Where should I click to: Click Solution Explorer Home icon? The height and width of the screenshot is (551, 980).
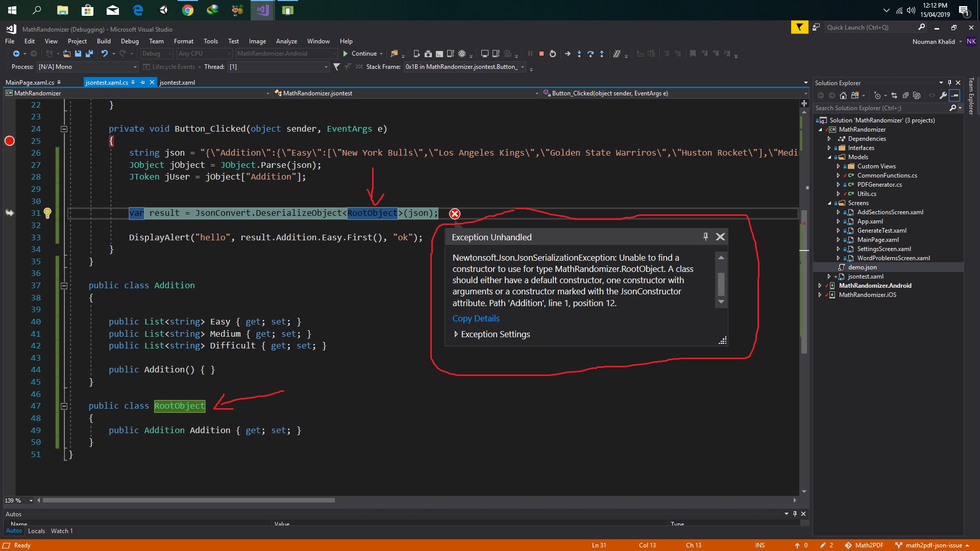(843, 95)
